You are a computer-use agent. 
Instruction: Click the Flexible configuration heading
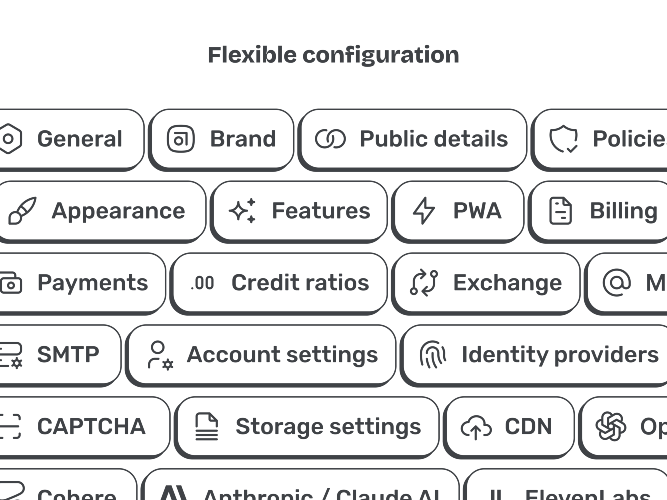tap(333, 55)
